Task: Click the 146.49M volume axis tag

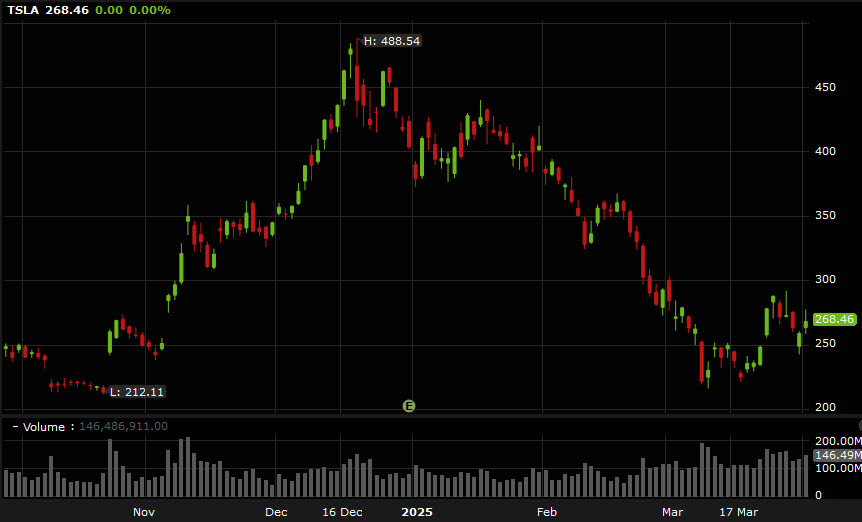Action: pyautogui.click(x=837, y=455)
